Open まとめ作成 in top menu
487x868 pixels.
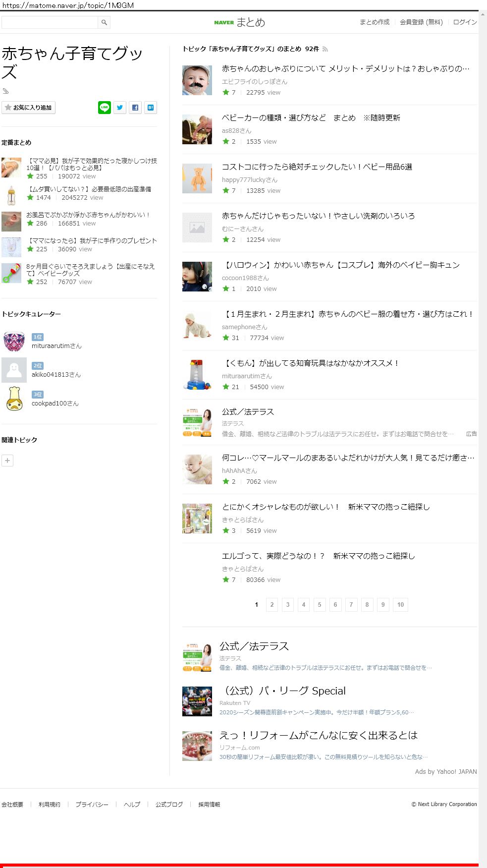click(x=375, y=22)
